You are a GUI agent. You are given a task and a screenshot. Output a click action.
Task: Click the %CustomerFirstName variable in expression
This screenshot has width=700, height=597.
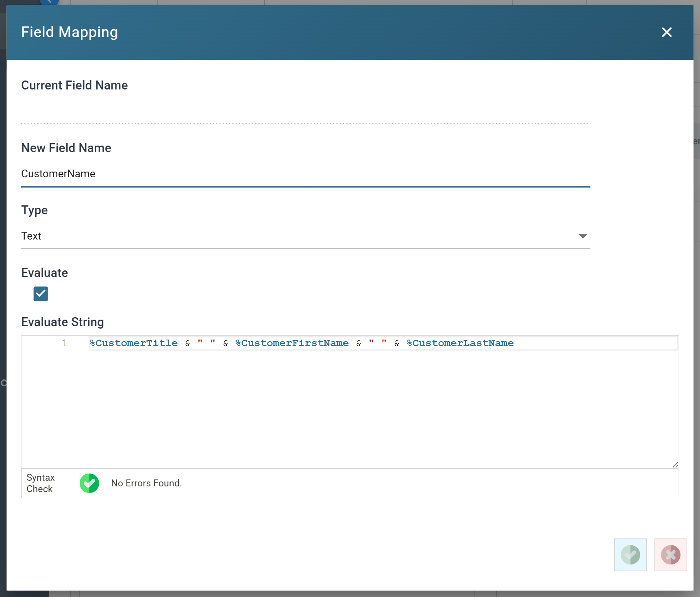point(292,343)
